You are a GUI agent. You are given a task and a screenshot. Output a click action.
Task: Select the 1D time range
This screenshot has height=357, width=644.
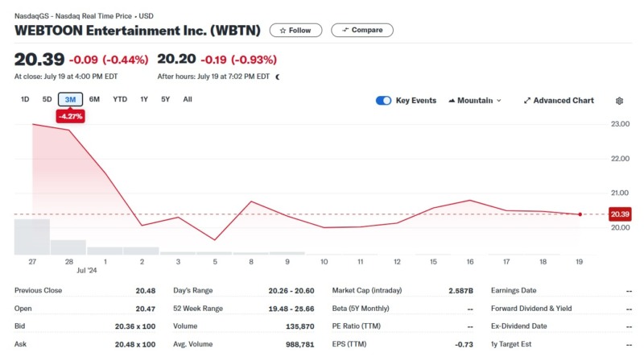tap(25, 99)
